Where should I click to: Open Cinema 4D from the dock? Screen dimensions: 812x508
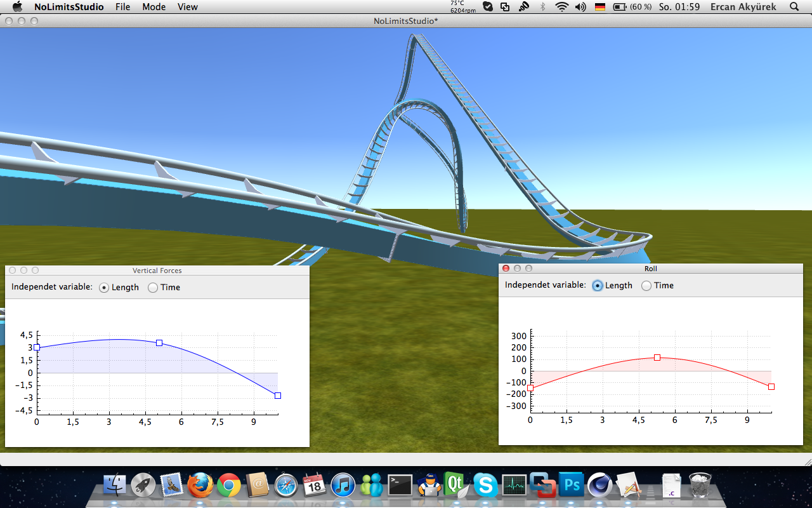pyautogui.click(x=599, y=486)
